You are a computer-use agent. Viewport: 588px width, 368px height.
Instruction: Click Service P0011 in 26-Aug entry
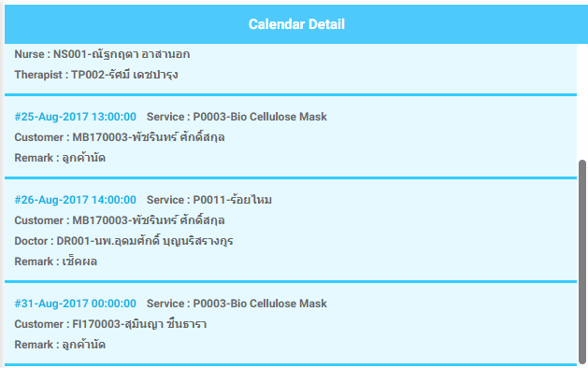[208, 200]
